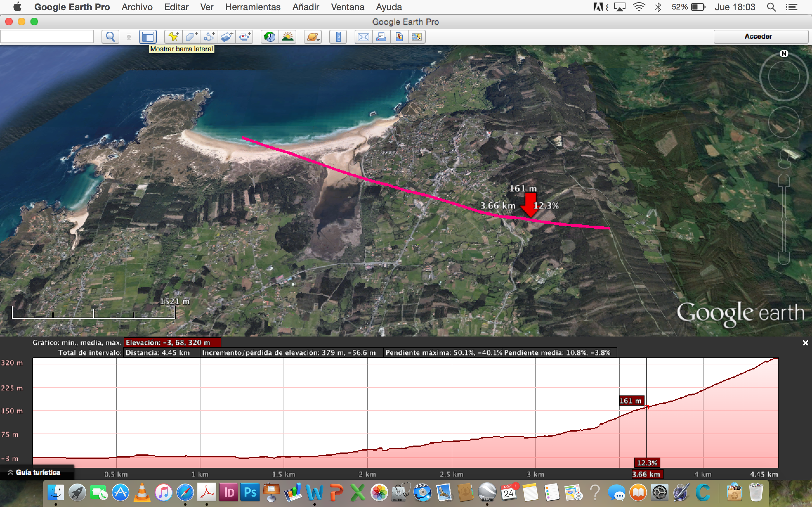The width and height of the screenshot is (812, 507).
Task: Toggle the sidebar visibility button
Action: pyautogui.click(x=147, y=36)
